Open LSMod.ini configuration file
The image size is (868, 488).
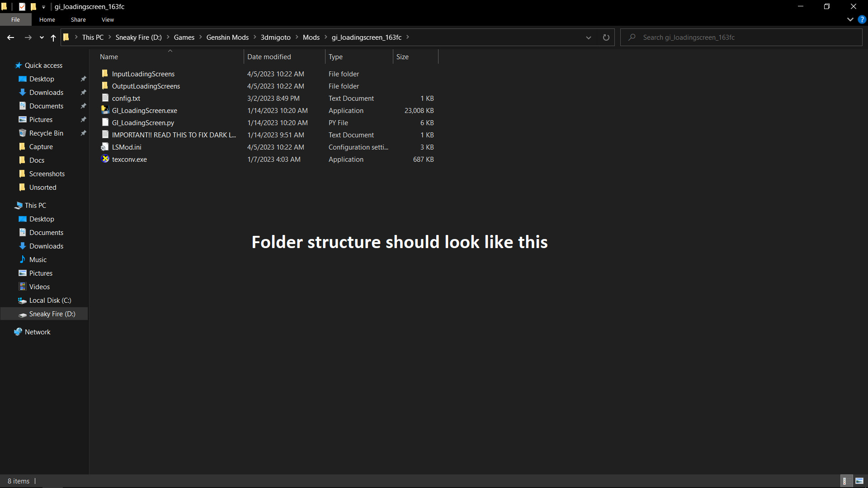tap(127, 147)
